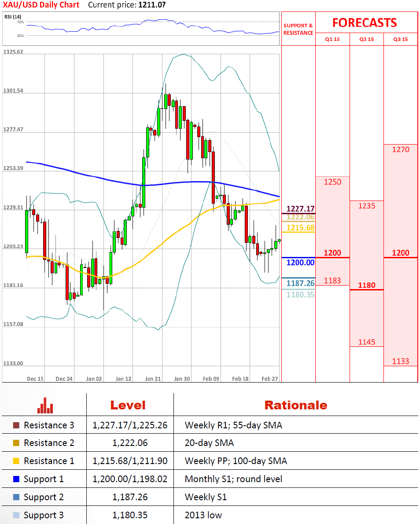Click the 1229.31 price axis label
This screenshot has width=420, height=524.
coord(13,208)
